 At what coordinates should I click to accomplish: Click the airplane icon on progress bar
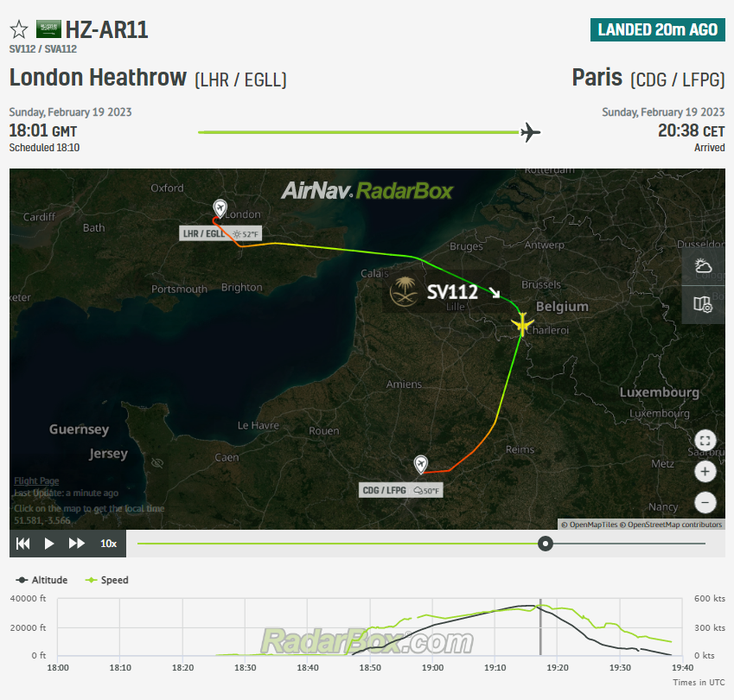[530, 132]
